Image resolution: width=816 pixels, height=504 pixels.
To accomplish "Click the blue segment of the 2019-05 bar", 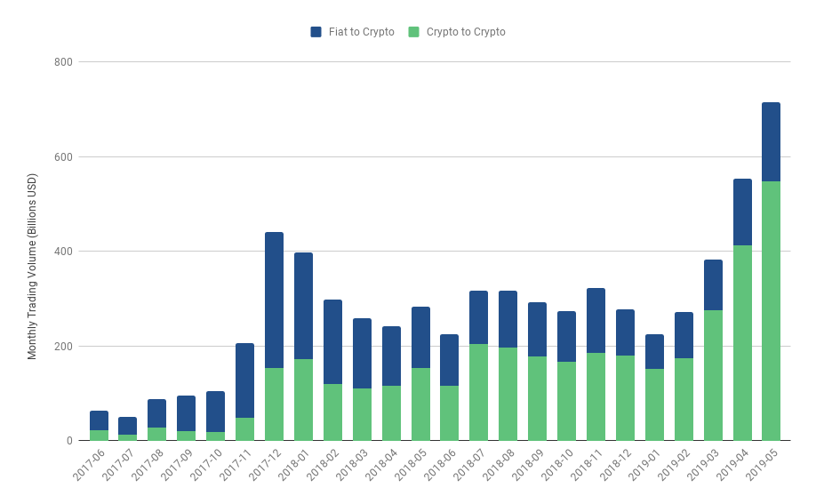I will click(x=771, y=142).
